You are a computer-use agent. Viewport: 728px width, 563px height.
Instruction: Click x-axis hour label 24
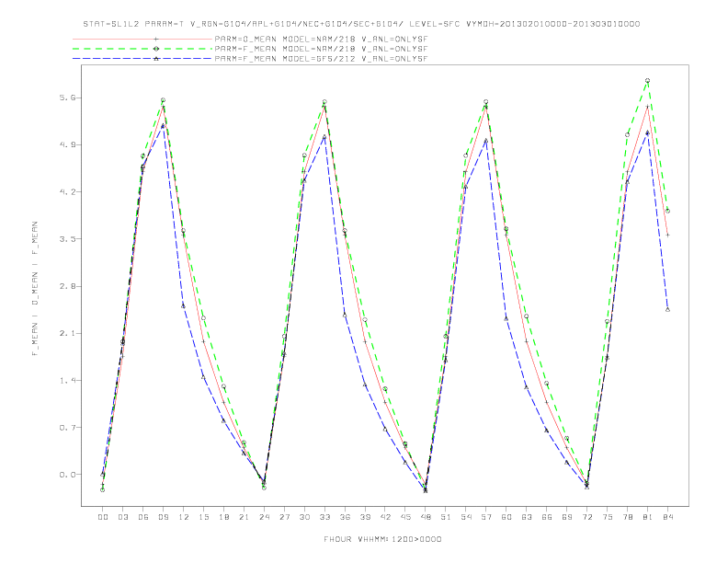coord(264,517)
